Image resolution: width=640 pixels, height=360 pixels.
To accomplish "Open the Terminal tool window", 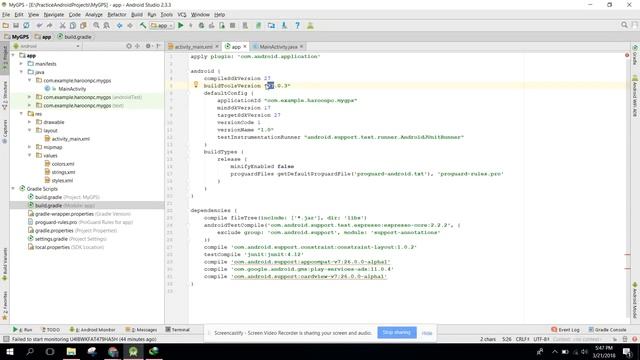I will tap(178, 329).
